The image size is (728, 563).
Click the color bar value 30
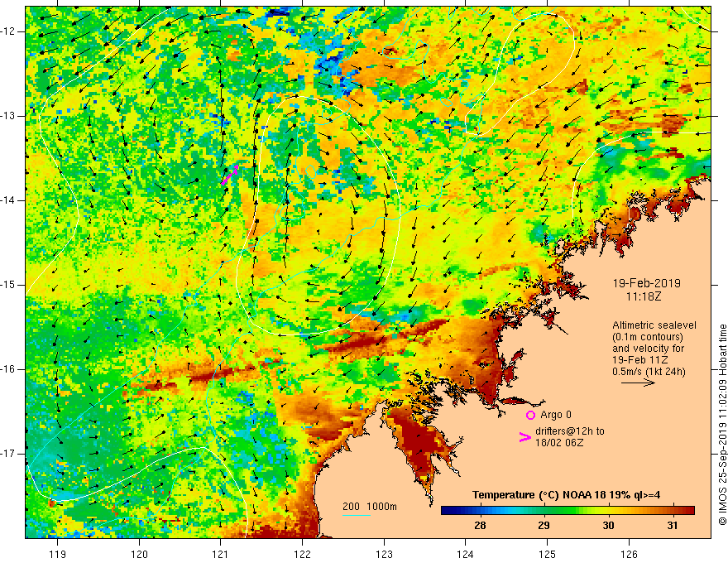[608, 526]
